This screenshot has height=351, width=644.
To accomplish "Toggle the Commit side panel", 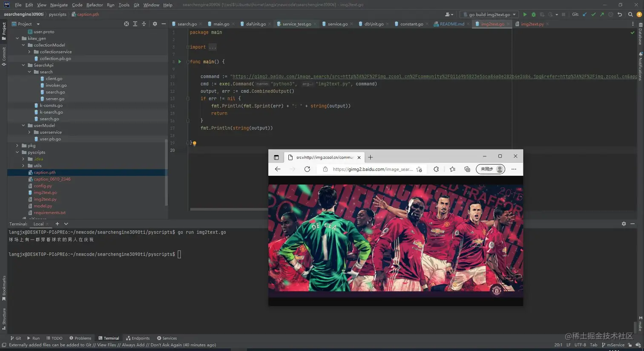I will (4, 56).
